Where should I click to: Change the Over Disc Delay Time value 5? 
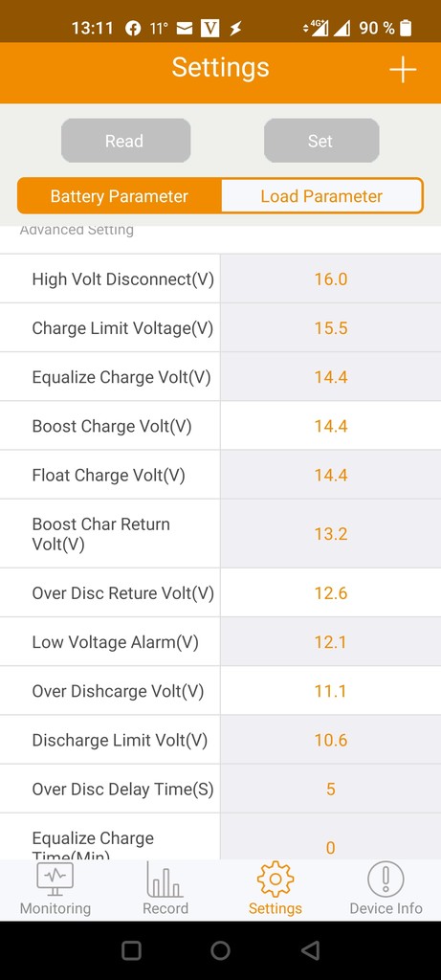[330, 789]
